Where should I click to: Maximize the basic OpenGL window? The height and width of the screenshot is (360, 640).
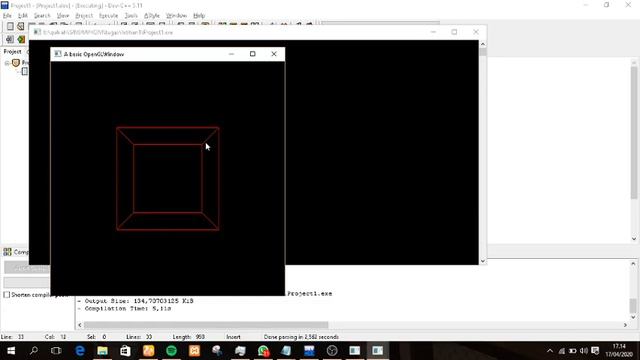(253, 54)
